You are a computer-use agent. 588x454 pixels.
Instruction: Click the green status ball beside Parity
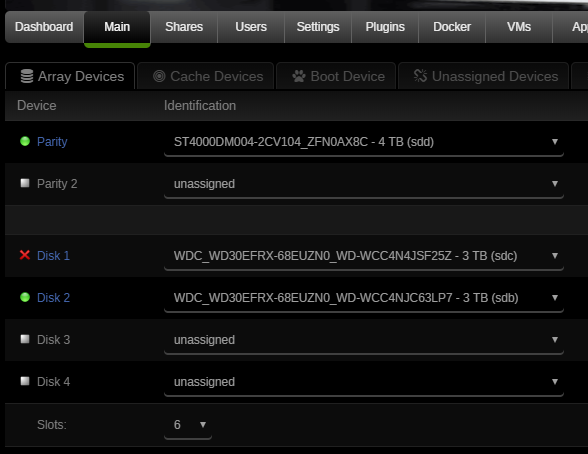coord(25,141)
